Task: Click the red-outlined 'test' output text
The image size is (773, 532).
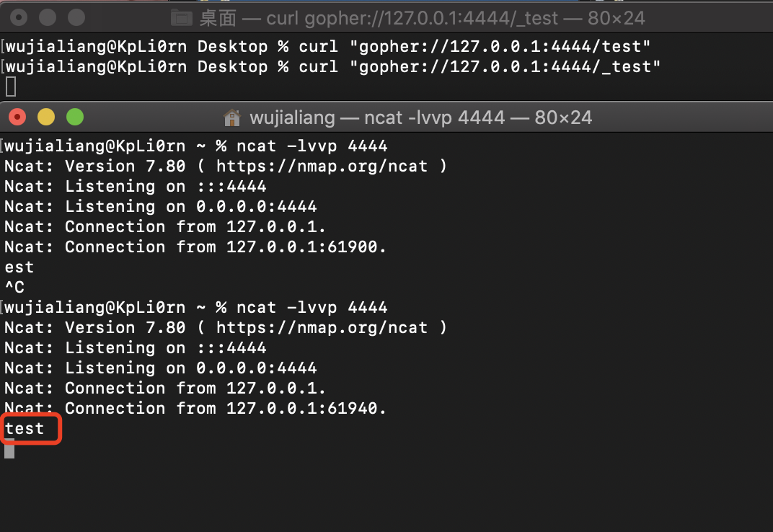Action: (25, 428)
